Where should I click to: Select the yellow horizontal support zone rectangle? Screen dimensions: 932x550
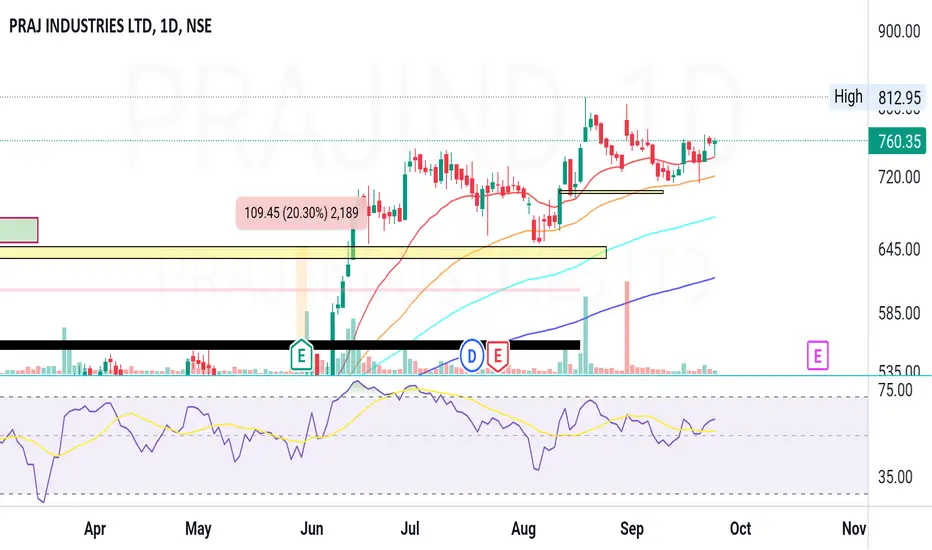[303, 253]
